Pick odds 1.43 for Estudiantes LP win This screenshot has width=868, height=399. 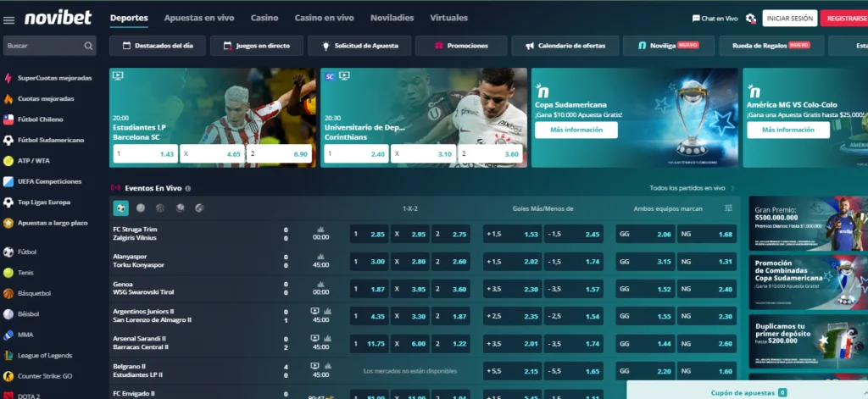[146, 154]
